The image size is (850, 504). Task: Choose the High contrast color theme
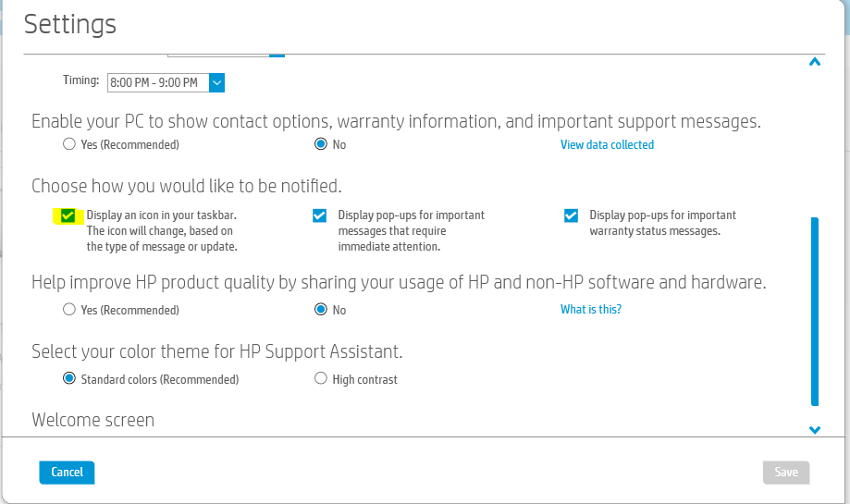(x=321, y=378)
